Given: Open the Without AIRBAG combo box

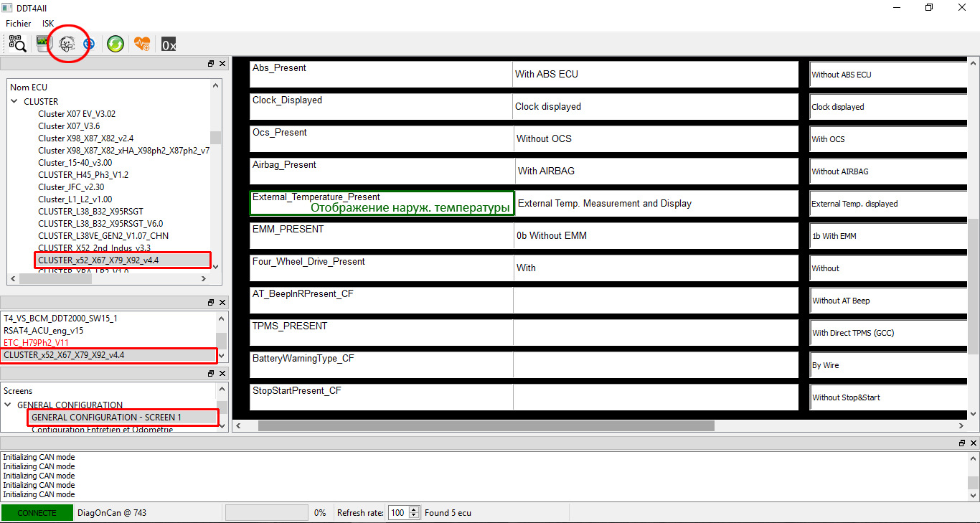Looking at the screenshot, I should (x=888, y=171).
